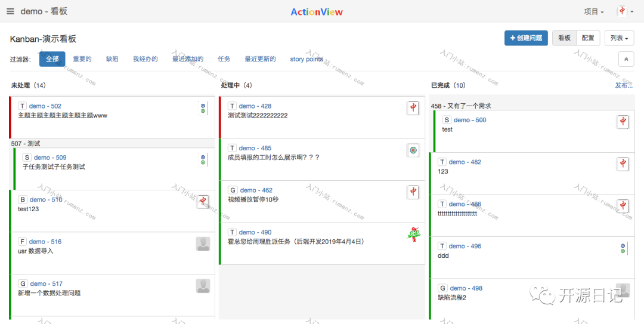Open issue demo - 500

[x=470, y=120]
